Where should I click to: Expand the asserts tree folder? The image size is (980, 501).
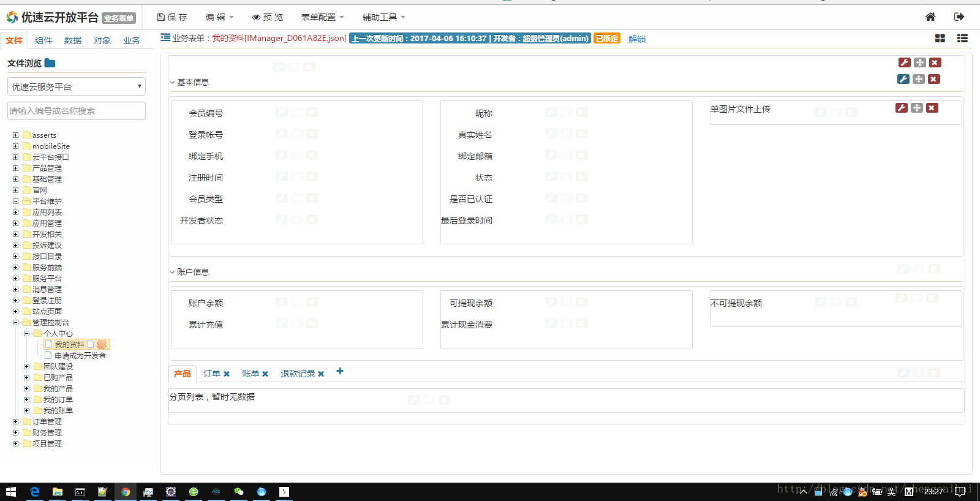tap(15, 135)
